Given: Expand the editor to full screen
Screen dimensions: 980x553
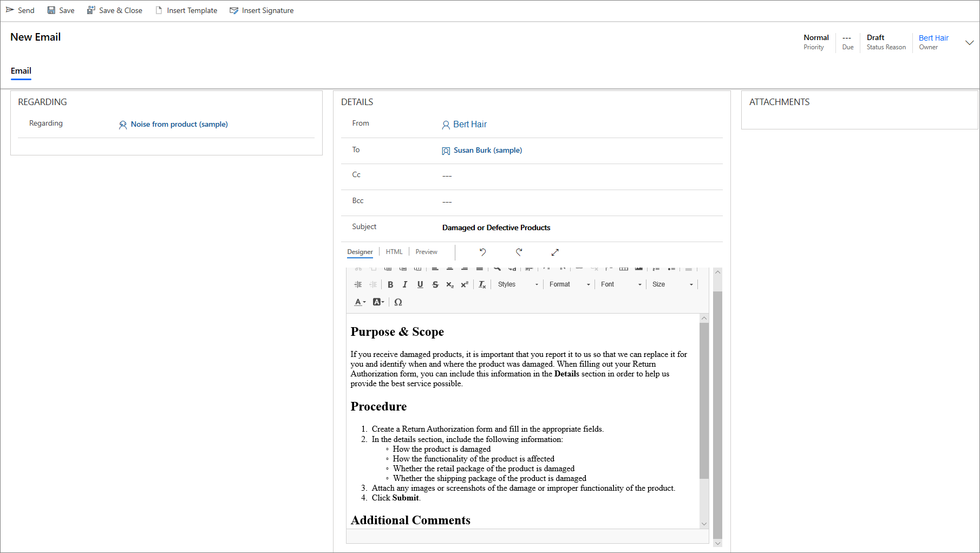Looking at the screenshot, I should (x=554, y=252).
